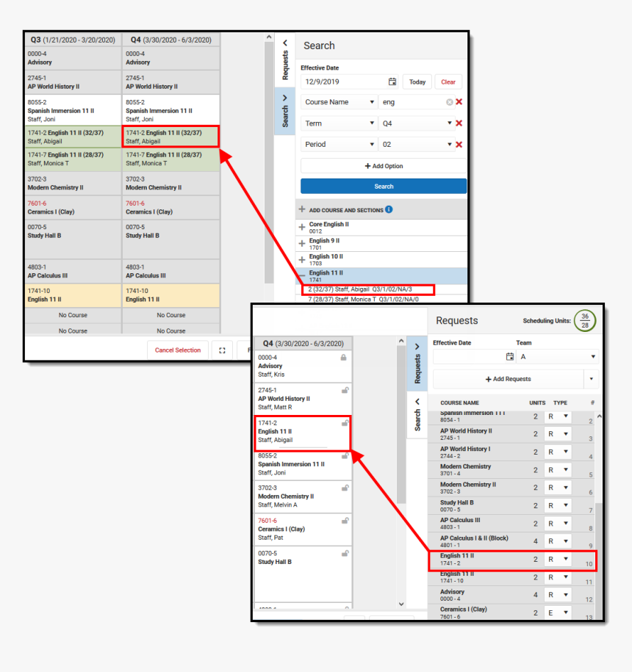Click the vertical scrollbar of upper schedule grid
Image resolution: width=632 pixels, height=672 pixels.
[x=269, y=163]
